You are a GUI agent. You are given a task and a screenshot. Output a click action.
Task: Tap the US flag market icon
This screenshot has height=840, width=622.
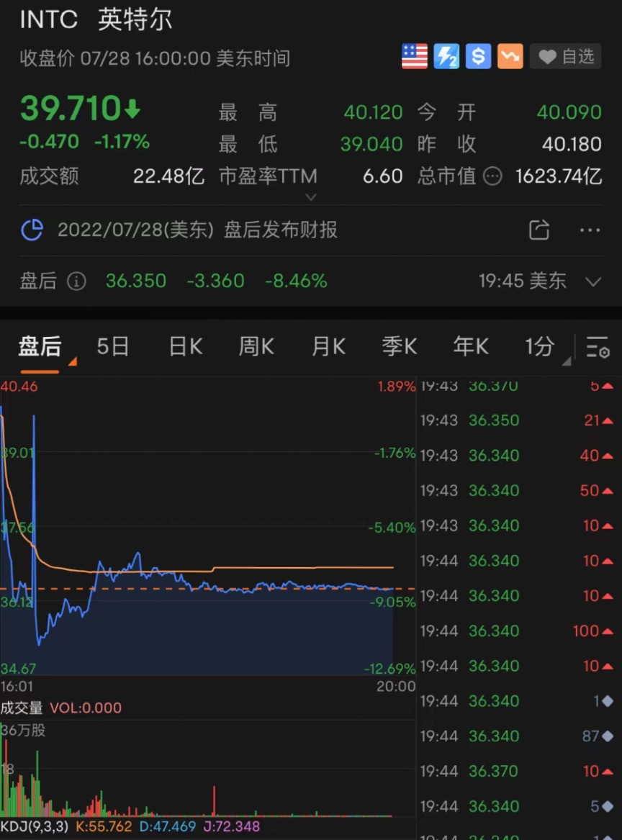point(414,56)
